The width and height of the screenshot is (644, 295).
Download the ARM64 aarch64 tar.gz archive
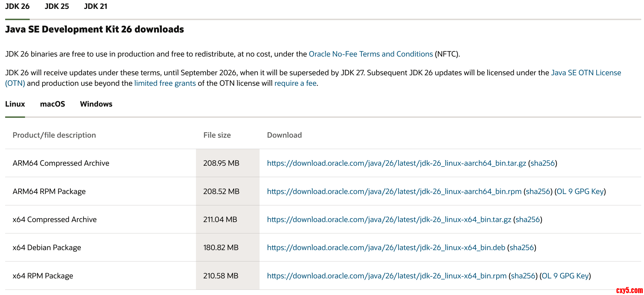point(396,163)
